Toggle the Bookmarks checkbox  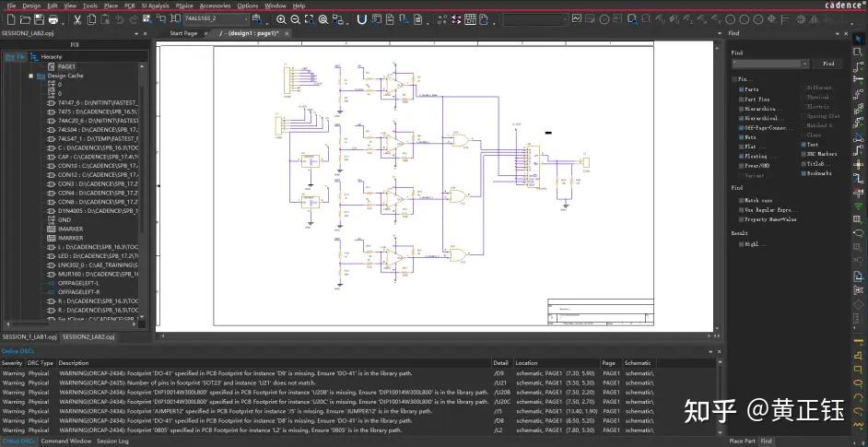(803, 173)
